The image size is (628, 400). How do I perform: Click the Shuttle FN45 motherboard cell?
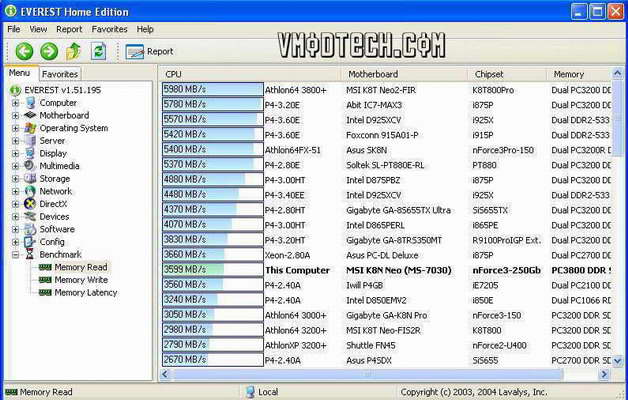point(370,346)
